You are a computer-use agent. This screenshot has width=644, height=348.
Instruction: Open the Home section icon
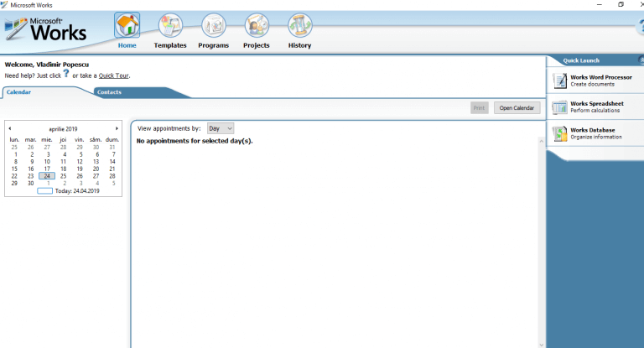click(127, 25)
